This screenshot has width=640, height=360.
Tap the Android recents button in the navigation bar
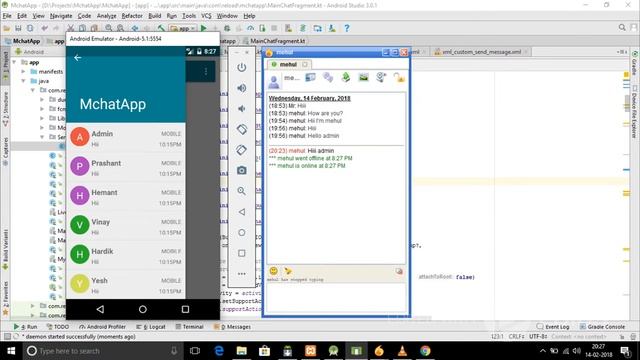[x=185, y=309]
